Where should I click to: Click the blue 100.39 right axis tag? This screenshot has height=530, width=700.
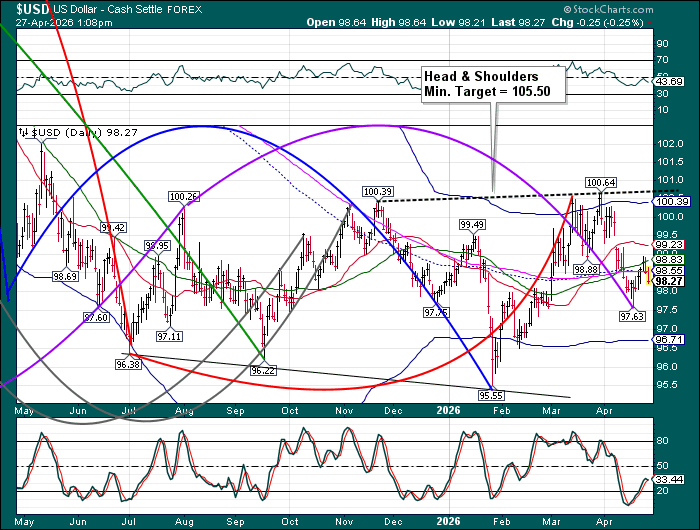click(667, 201)
